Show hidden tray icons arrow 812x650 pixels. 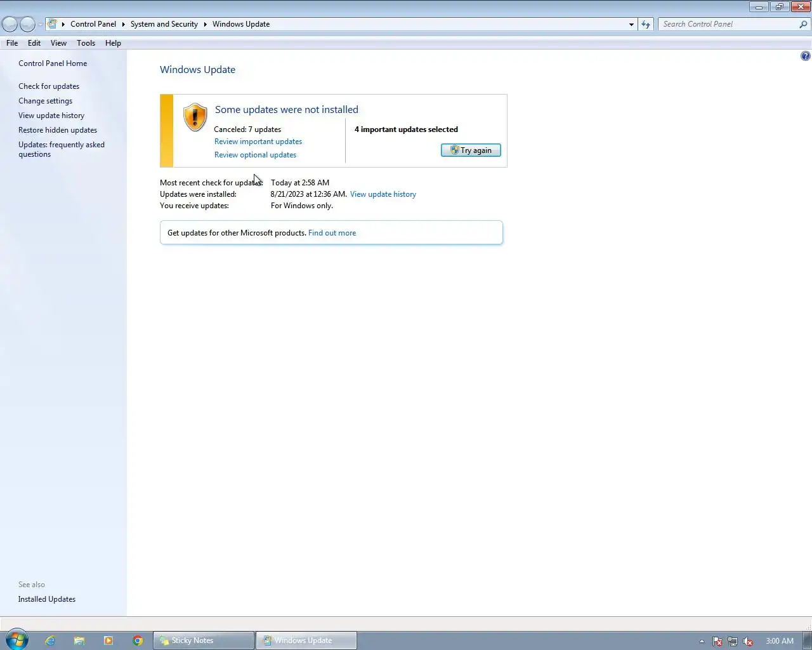coord(702,641)
